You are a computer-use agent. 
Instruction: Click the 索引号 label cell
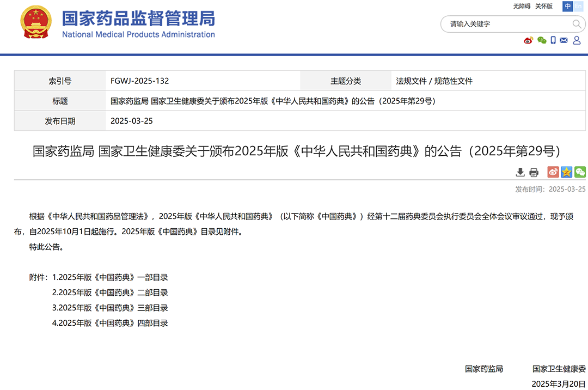point(60,81)
